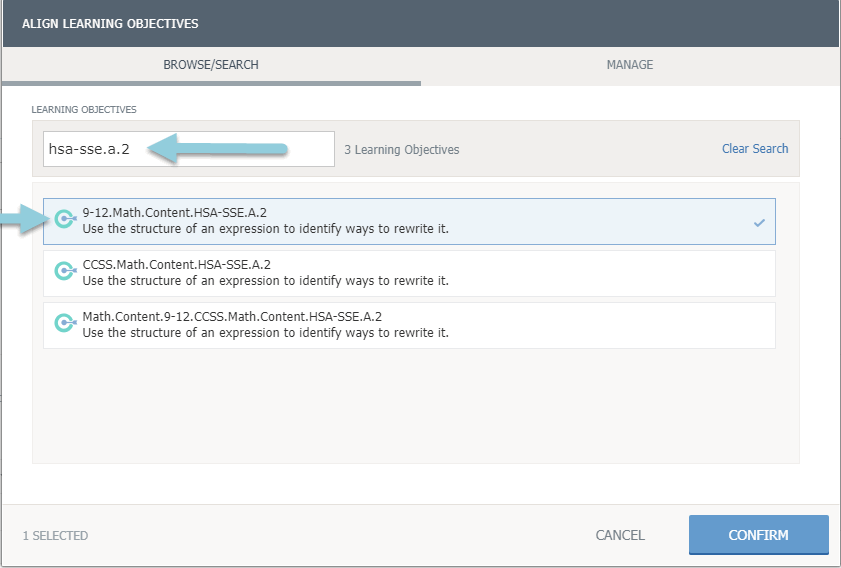Image resolution: width=841 pixels, height=568 pixels.
Task: Switch to the Manage tab
Action: [629, 65]
